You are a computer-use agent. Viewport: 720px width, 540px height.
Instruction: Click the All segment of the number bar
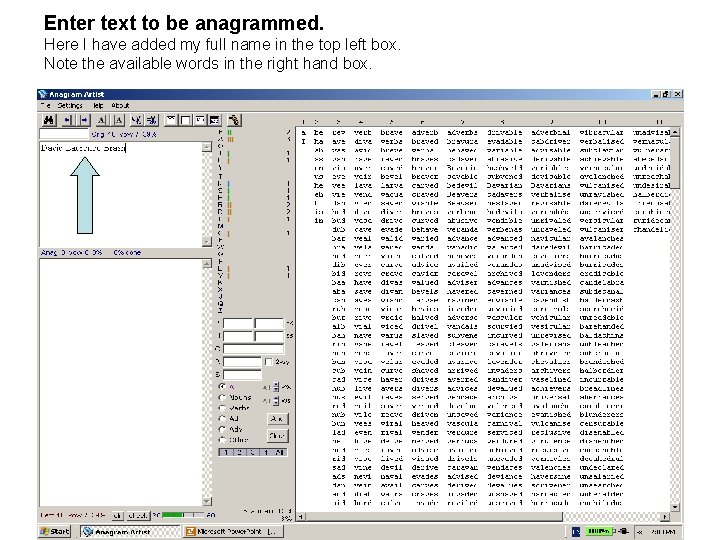pyautogui.click(x=281, y=452)
